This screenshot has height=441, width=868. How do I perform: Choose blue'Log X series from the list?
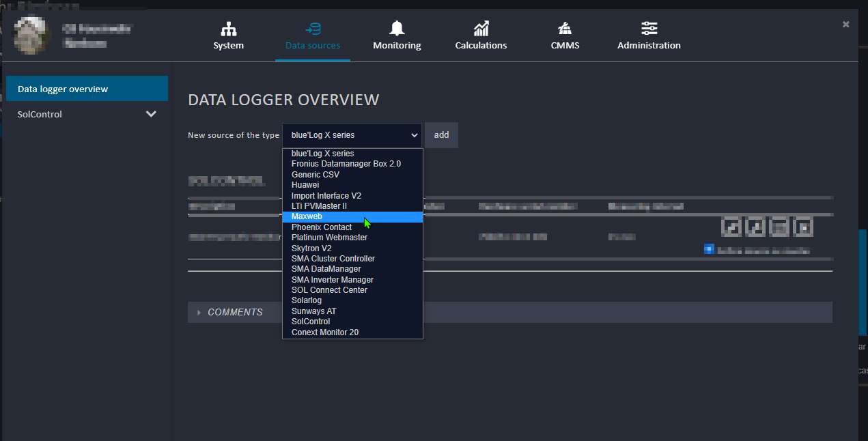pos(352,154)
